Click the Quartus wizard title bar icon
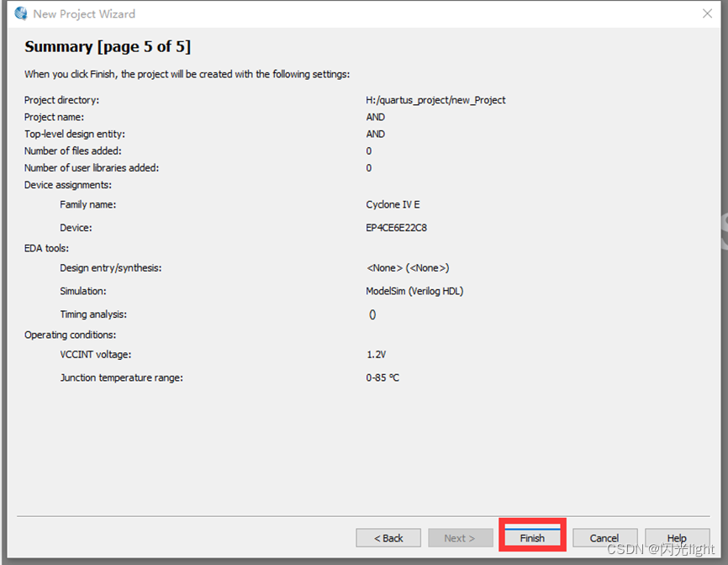This screenshot has width=728, height=565. click(x=21, y=13)
